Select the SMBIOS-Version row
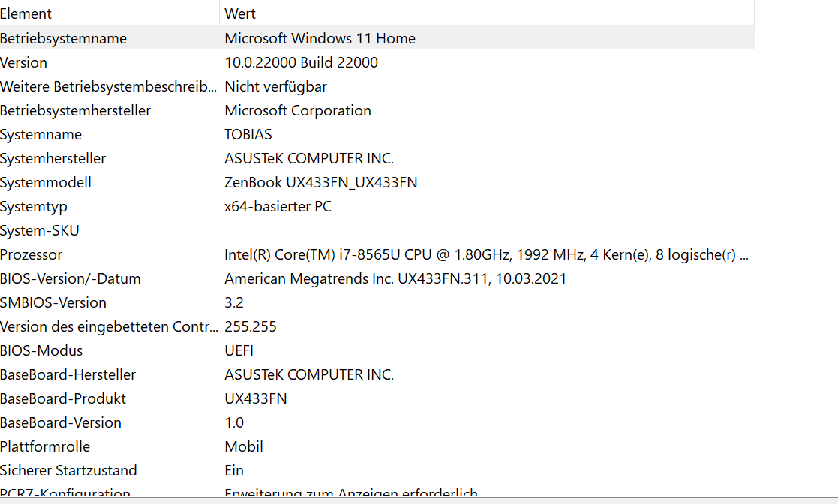The image size is (838, 504). click(377, 302)
